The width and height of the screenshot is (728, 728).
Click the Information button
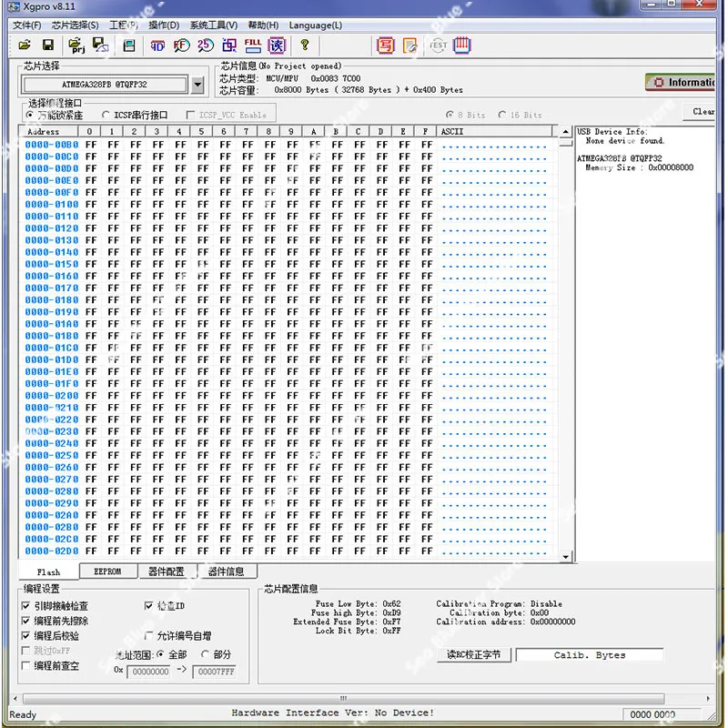pyautogui.click(x=682, y=82)
